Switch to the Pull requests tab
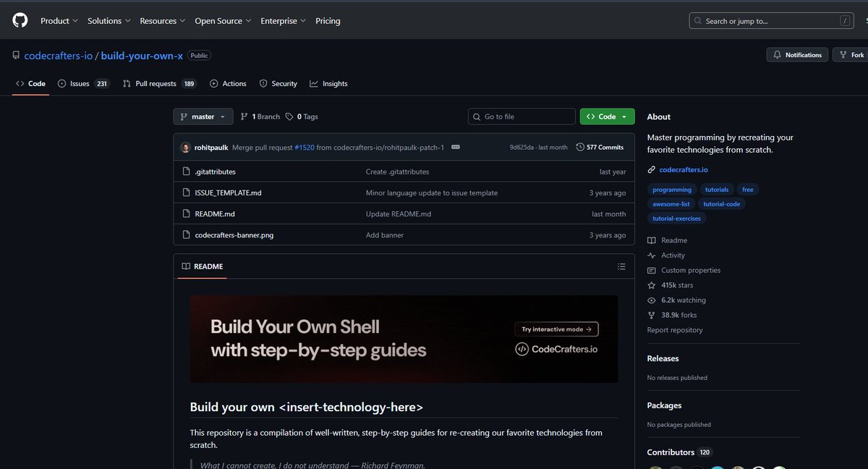This screenshot has width=868, height=469. point(159,84)
